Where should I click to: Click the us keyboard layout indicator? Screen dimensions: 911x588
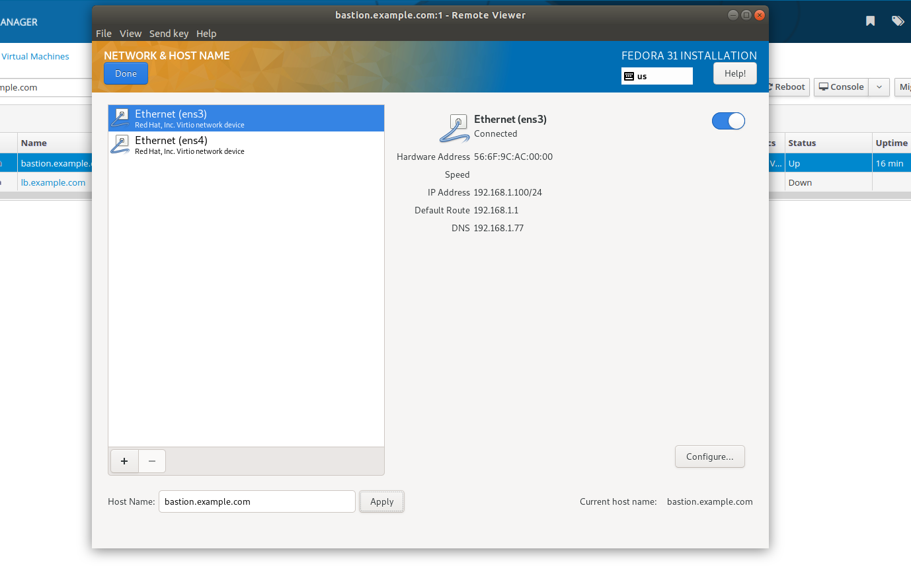click(657, 76)
